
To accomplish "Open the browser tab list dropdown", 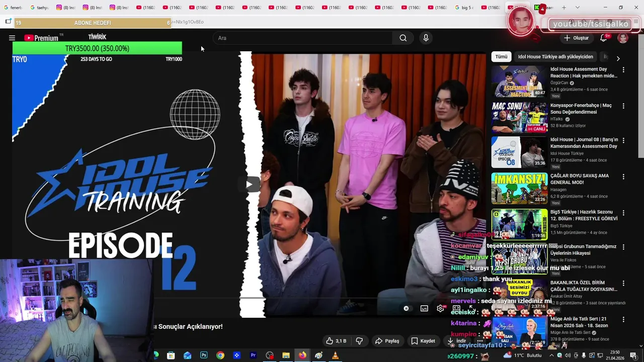I will click(577, 8).
